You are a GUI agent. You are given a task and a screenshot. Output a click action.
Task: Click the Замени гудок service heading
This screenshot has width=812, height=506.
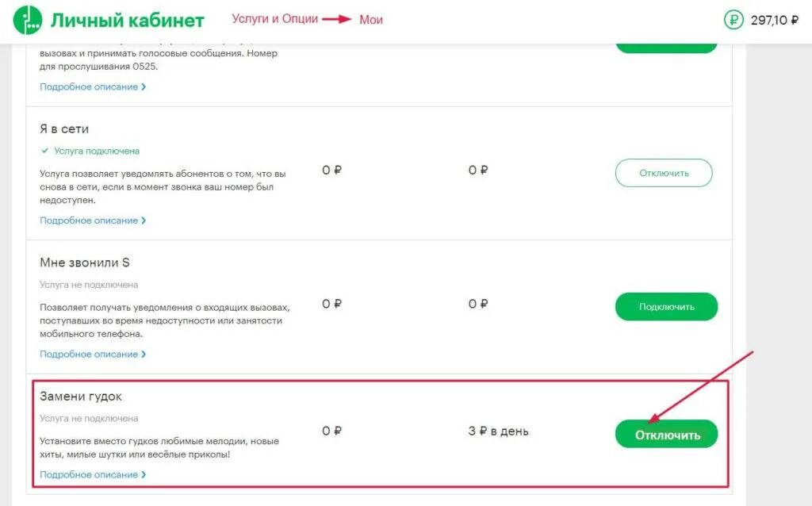pyautogui.click(x=81, y=397)
